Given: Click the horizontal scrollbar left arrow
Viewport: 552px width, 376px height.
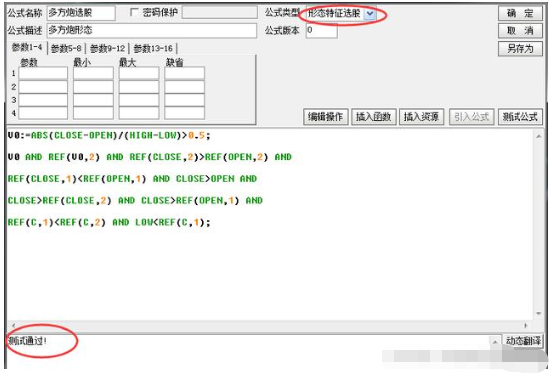Looking at the screenshot, I should point(13,326).
